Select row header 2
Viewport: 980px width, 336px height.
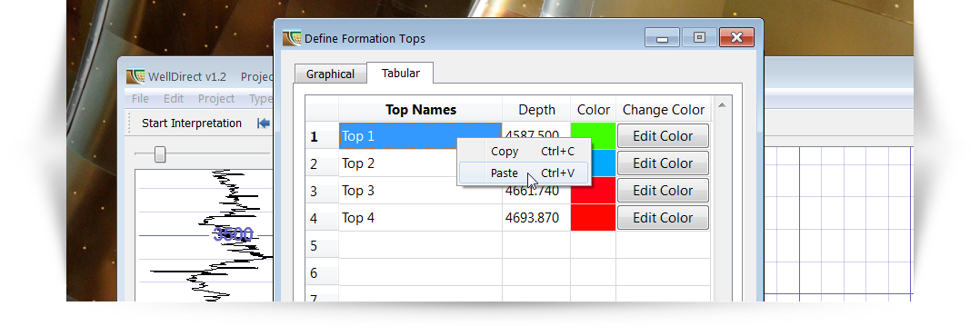(322, 163)
